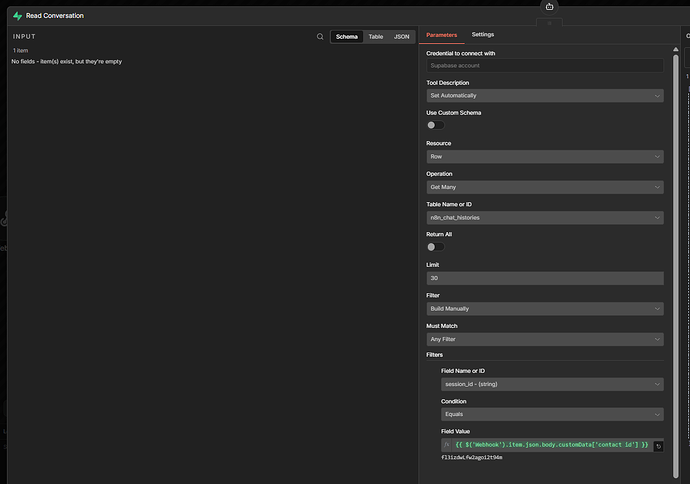Click the search magnifier in the Input panel
Image resolution: width=690 pixels, height=484 pixels.
(320, 37)
